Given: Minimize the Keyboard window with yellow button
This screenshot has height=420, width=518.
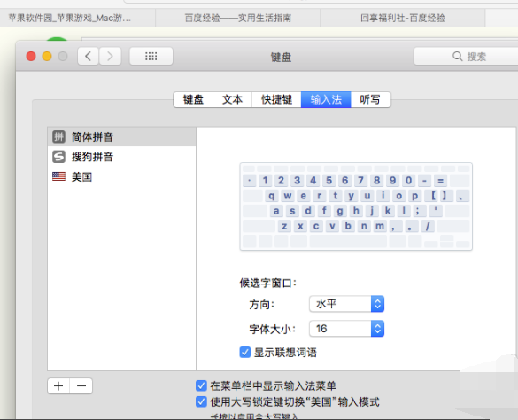Looking at the screenshot, I should click(x=47, y=56).
